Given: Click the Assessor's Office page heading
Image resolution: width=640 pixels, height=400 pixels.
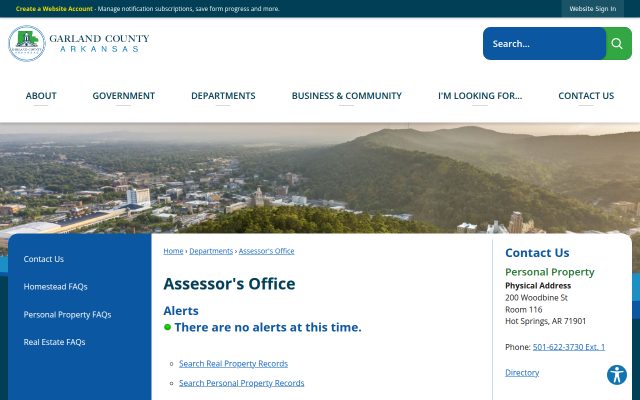Looking at the screenshot, I should [229, 284].
